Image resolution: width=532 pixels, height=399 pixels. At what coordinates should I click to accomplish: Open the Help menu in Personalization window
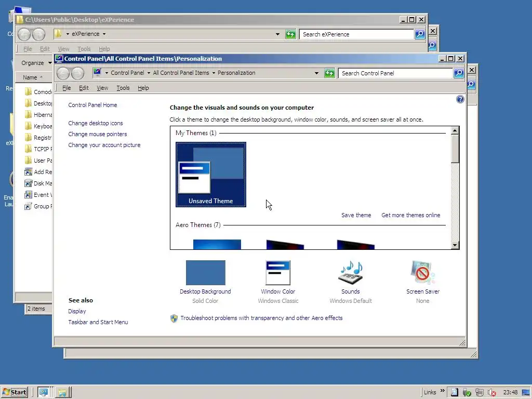click(x=143, y=88)
